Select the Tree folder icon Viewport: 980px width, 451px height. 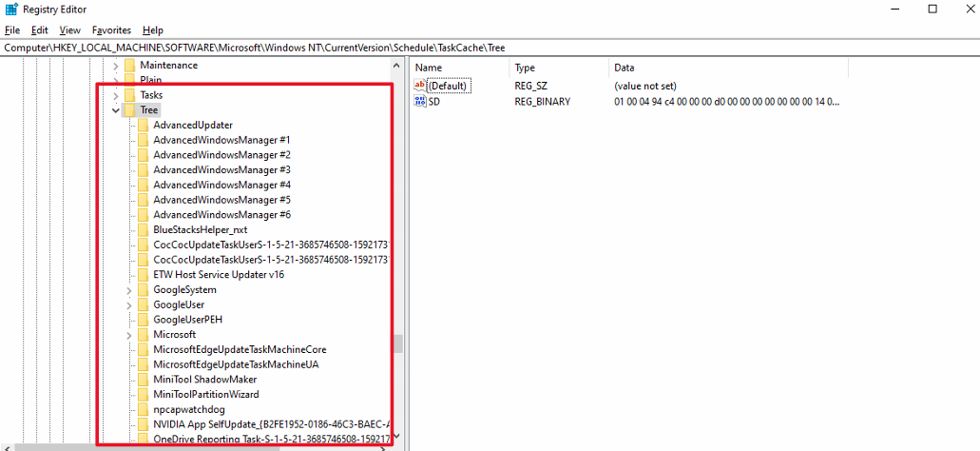point(130,110)
